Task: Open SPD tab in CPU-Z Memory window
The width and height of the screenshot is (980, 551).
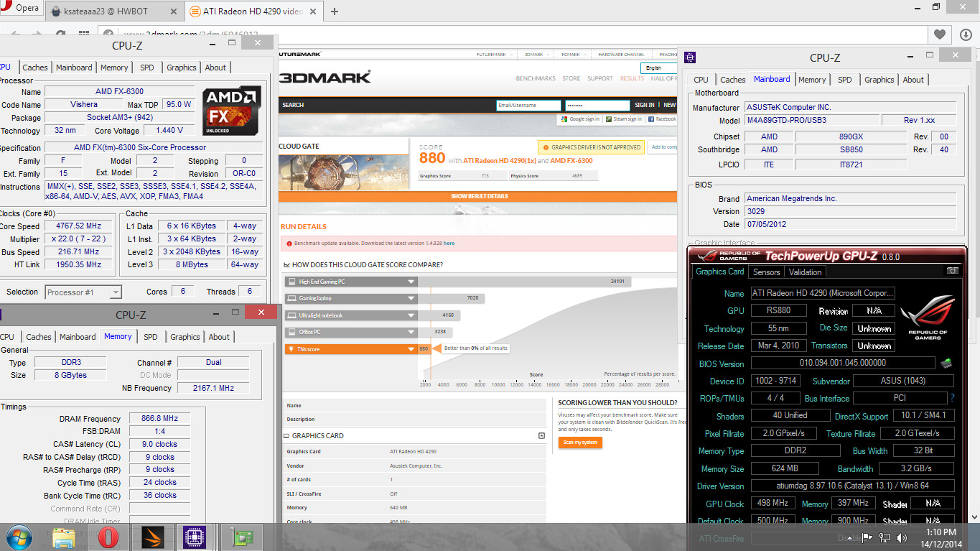Action: tap(151, 337)
